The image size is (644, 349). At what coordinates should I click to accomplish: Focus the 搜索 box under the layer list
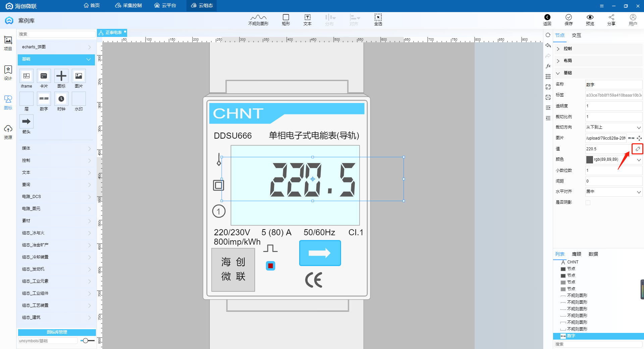[x=598, y=344]
